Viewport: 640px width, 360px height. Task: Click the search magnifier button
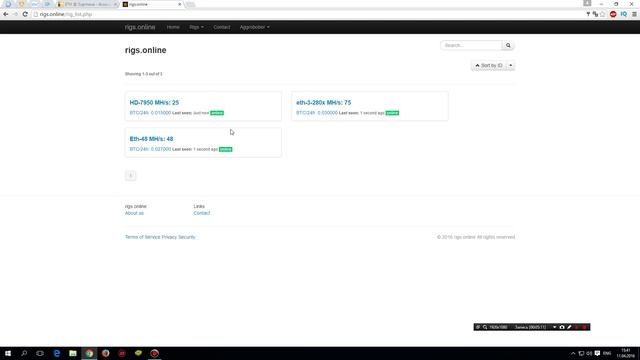508,45
